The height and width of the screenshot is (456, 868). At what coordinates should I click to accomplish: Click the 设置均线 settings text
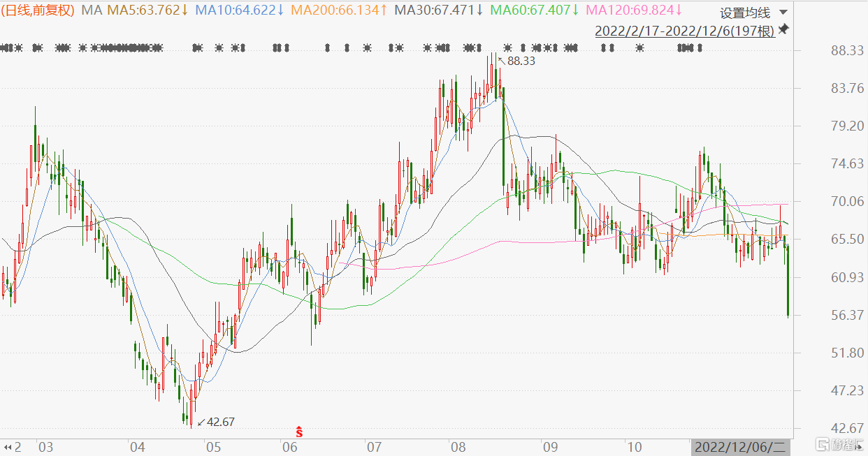pos(745,13)
